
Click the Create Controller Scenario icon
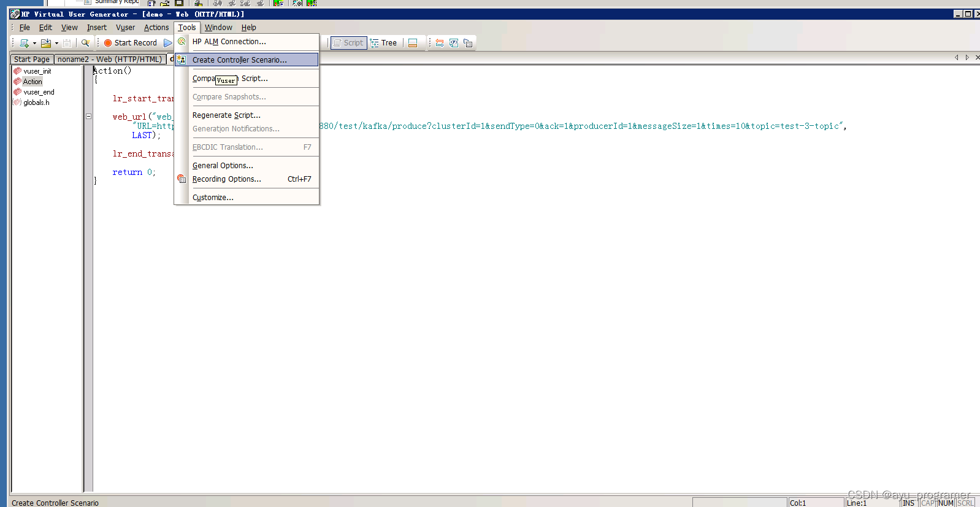coord(182,60)
